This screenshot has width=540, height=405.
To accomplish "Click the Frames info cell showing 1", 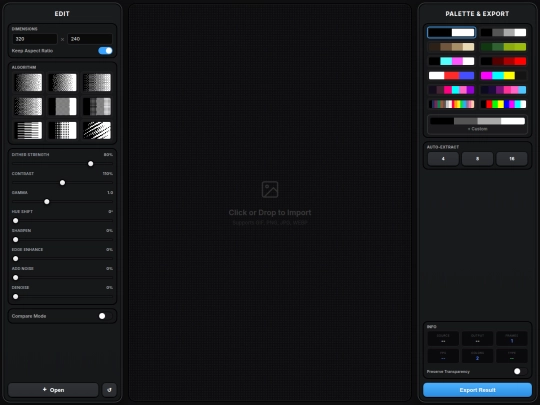I will (x=512, y=339).
